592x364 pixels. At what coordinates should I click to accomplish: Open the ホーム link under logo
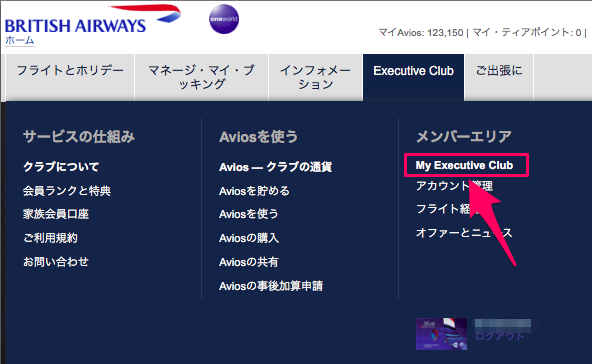tap(20, 40)
